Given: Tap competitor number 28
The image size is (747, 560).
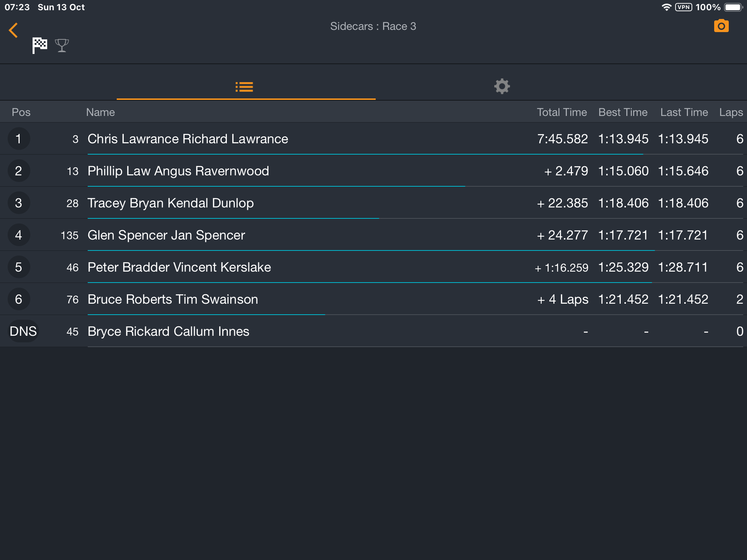Looking at the screenshot, I should point(73,203).
